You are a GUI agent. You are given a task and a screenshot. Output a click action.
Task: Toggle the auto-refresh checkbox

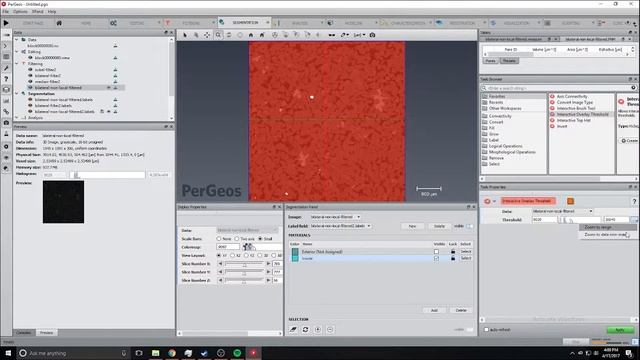[486, 329]
